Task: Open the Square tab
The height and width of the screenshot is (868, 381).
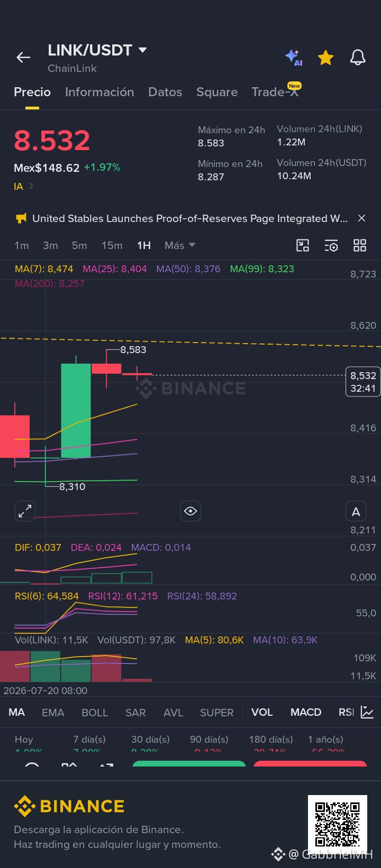Action: [x=217, y=92]
